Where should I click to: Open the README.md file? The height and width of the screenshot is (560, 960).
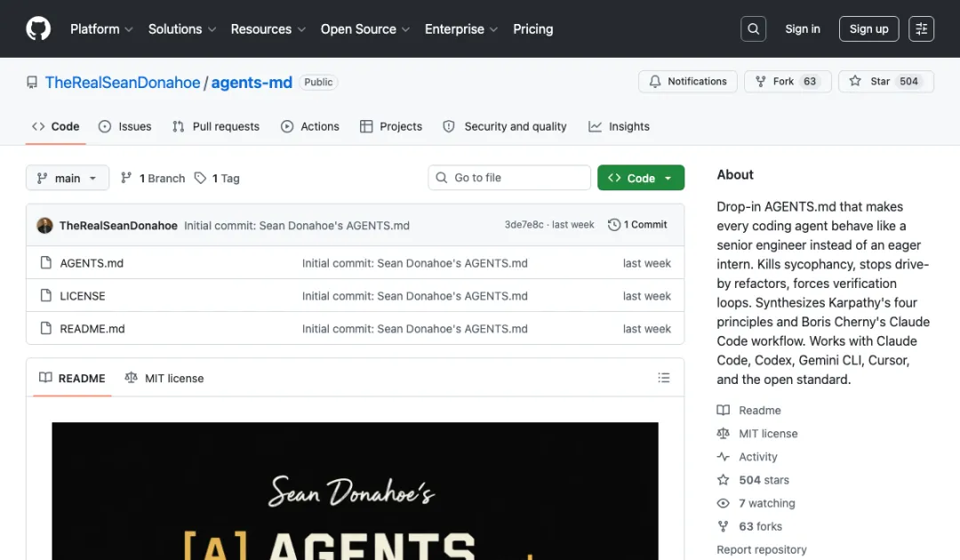92,329
